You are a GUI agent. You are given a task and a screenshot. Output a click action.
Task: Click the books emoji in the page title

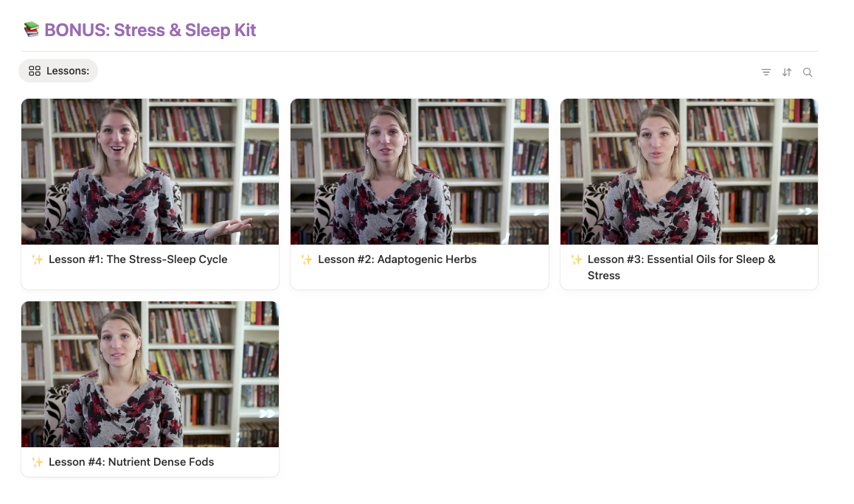(x=30, y=29)
